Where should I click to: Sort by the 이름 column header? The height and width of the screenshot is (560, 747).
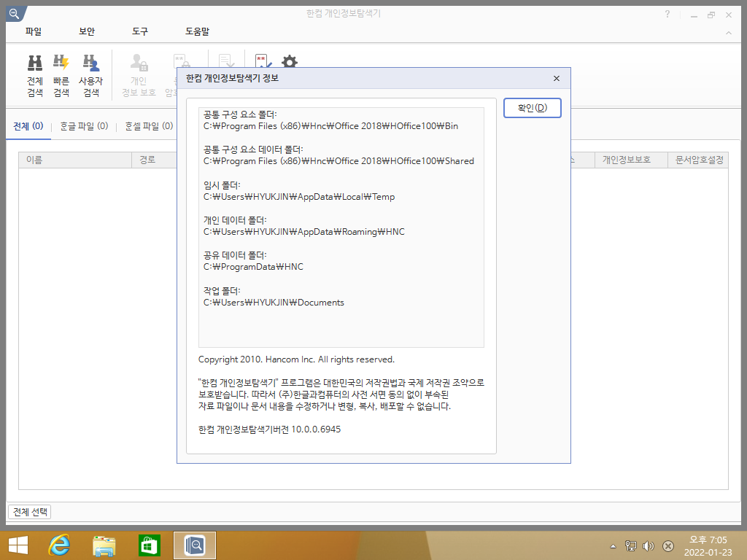(75, 160)
